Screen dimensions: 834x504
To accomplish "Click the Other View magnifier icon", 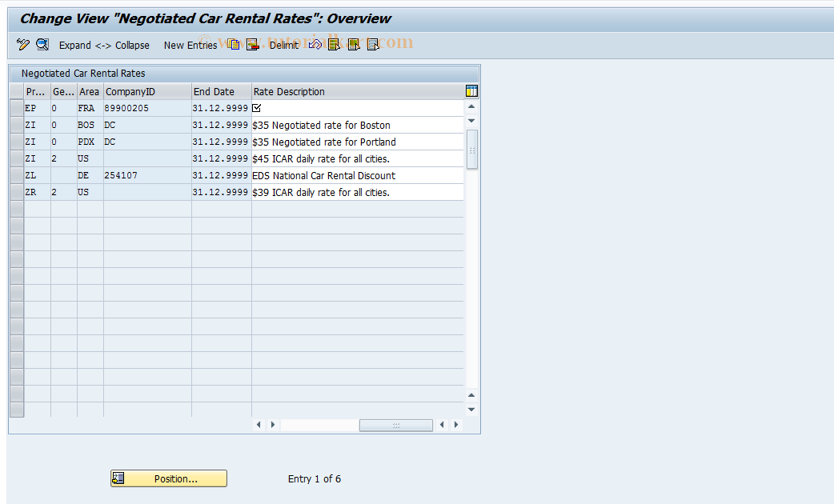I will [42, 45].
